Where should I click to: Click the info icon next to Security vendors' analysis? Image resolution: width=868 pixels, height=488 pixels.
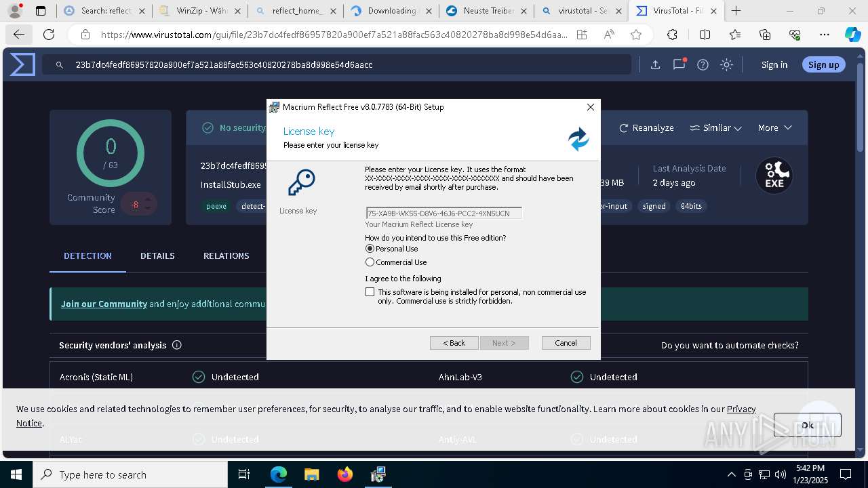[x=177, y=345]
